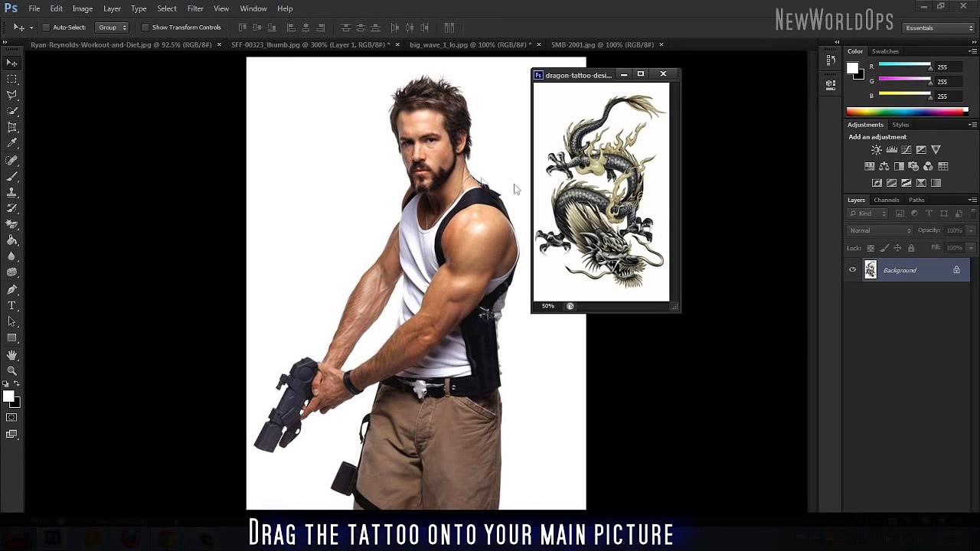Open the File menu

34,8
